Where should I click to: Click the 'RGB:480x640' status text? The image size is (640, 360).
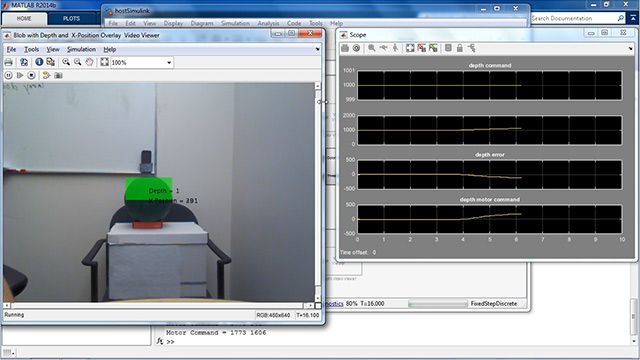(273, 315)
